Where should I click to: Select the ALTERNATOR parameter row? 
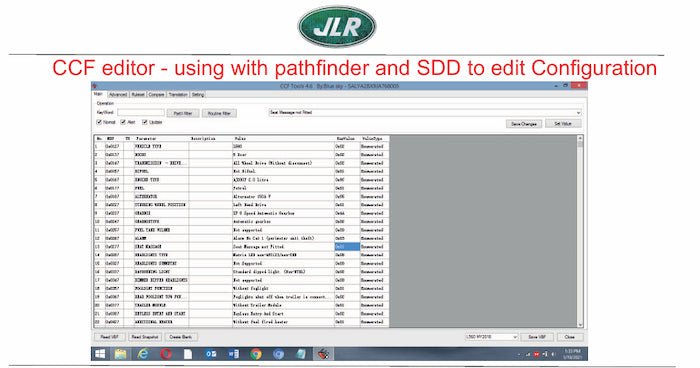pyautogui.click(x=242, y=197)
